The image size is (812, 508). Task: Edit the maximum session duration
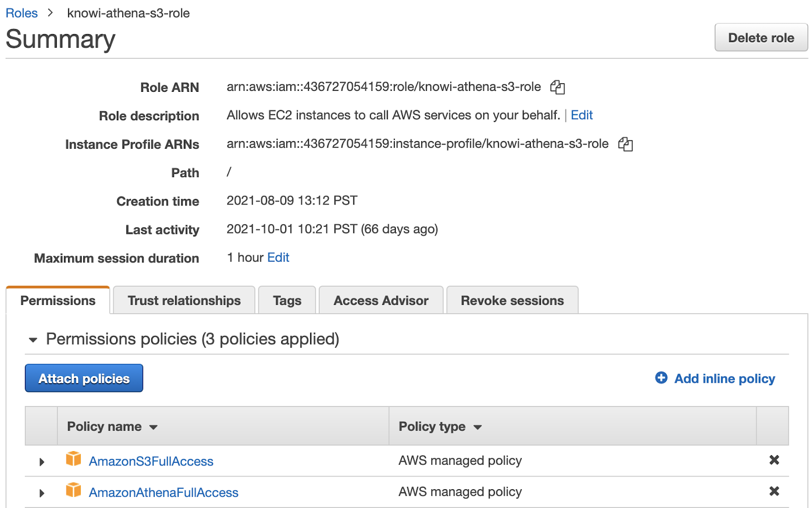(278, 258)
